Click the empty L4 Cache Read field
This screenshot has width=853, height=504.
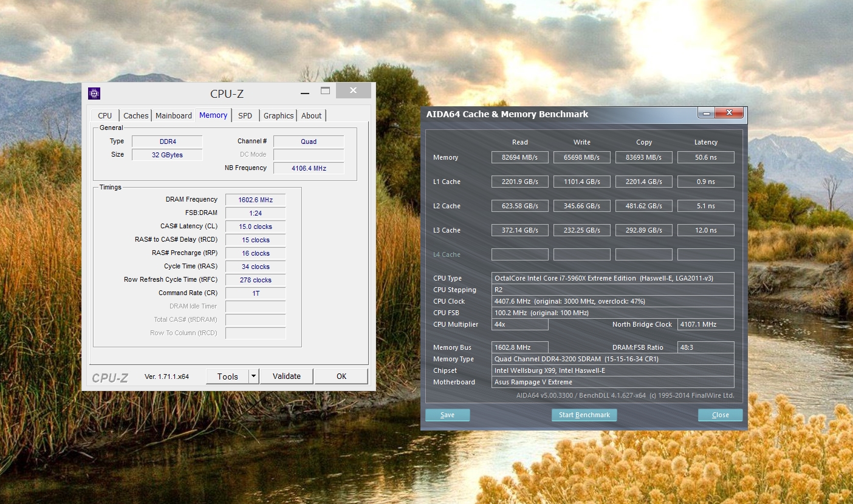click(x=520, y=254)
